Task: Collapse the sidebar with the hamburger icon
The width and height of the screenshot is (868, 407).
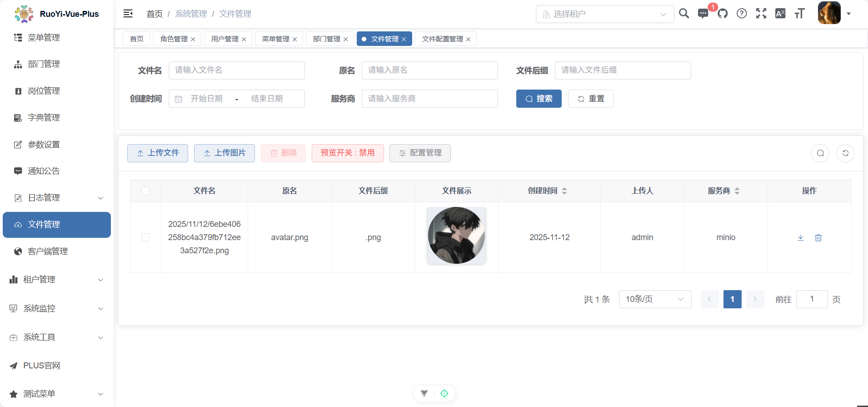Action: (128, 14)
